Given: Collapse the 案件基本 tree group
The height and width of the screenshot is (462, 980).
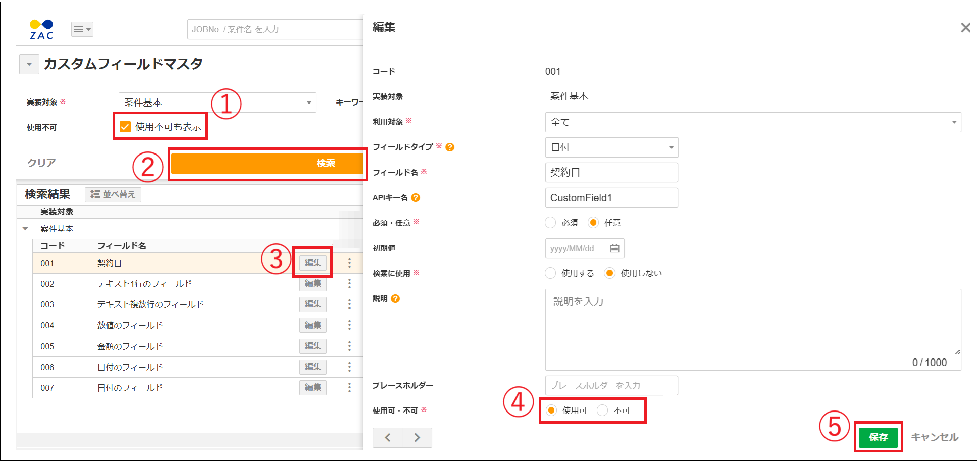Looking at the screenshot, I should pyautogui.click(x=25, y=229).
